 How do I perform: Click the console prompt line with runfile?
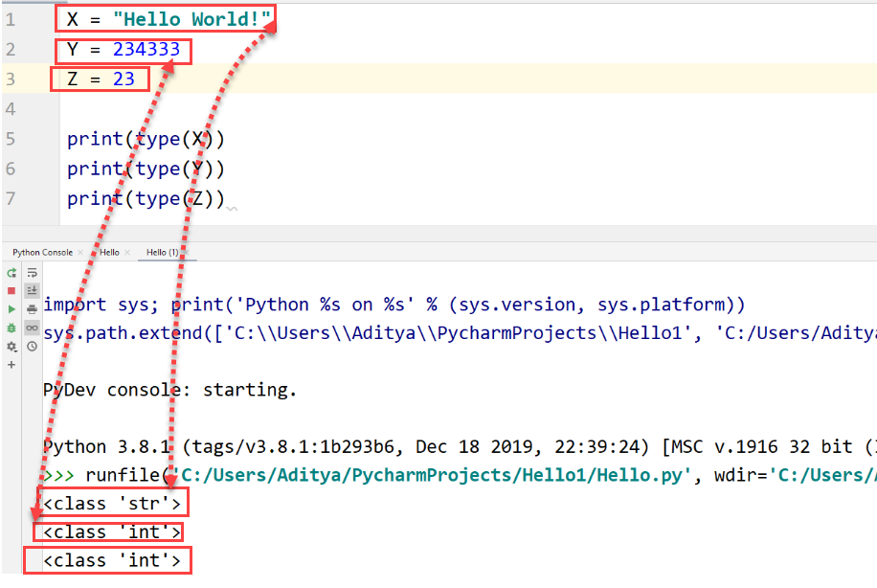460,475
